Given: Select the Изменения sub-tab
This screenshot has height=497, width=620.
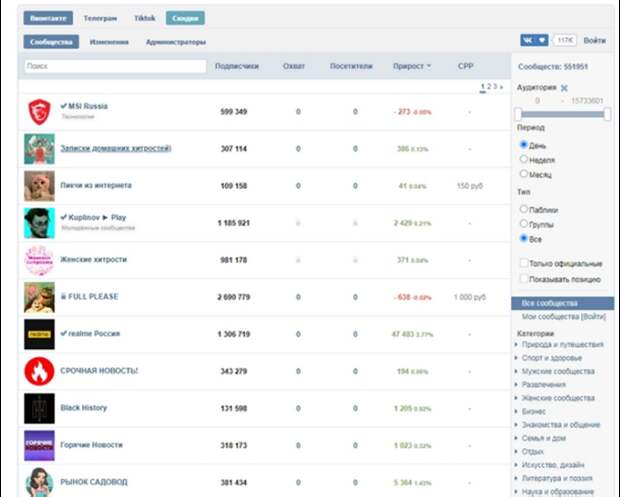Looking at the screenshot, I should [109, 42].
